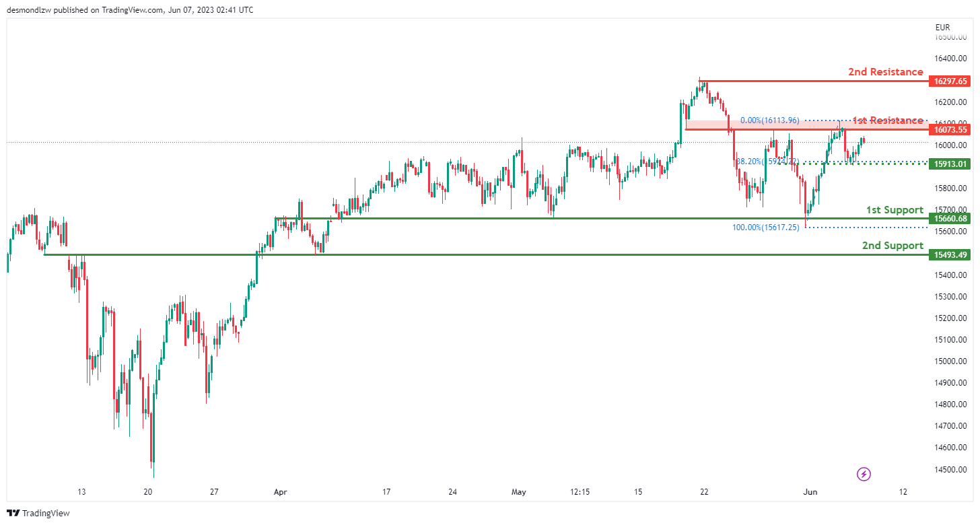The height and width of the screenshot is (525, 980).
Task: Click the purple lightning bolt icon
Action: [x=864, y=474]
